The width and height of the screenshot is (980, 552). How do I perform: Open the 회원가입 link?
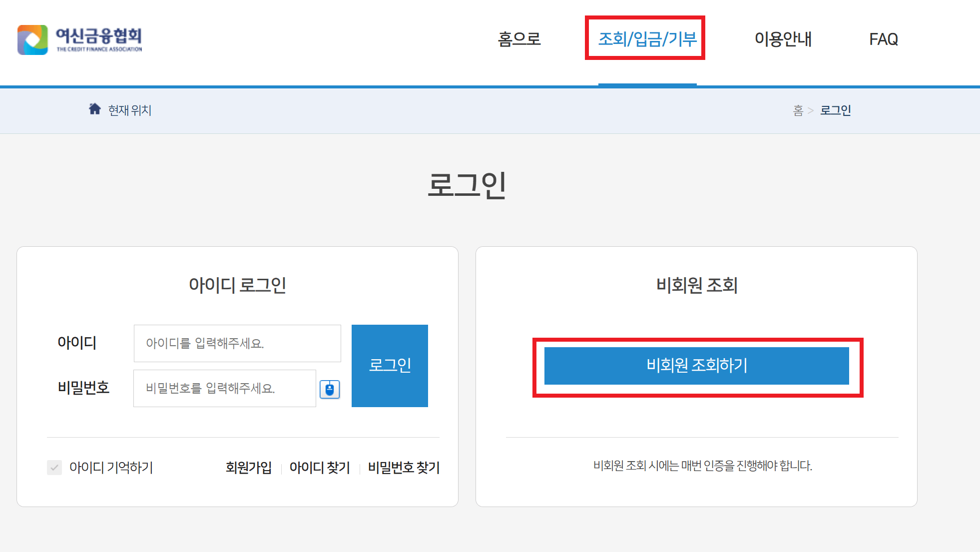[x=248, y=468]
